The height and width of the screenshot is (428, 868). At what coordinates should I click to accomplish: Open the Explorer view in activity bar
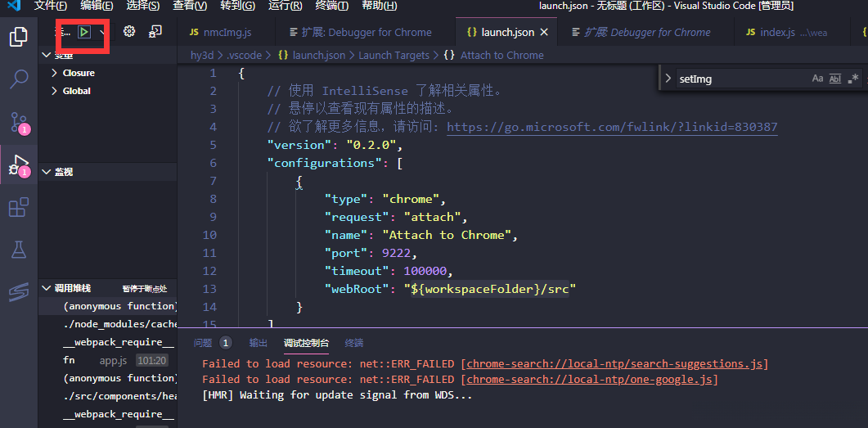pyautogui.click(x=18, y=37)
